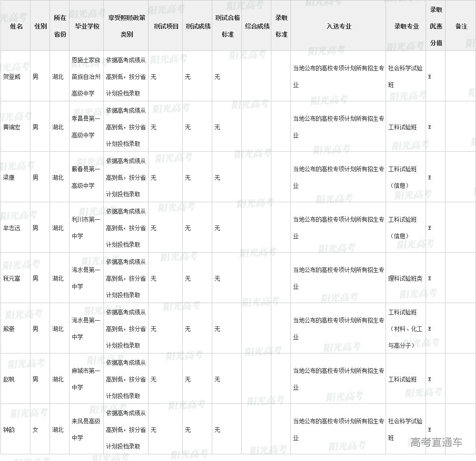Click the 入选专业 column header
This screenshot has width=476, height=461.
339,27
